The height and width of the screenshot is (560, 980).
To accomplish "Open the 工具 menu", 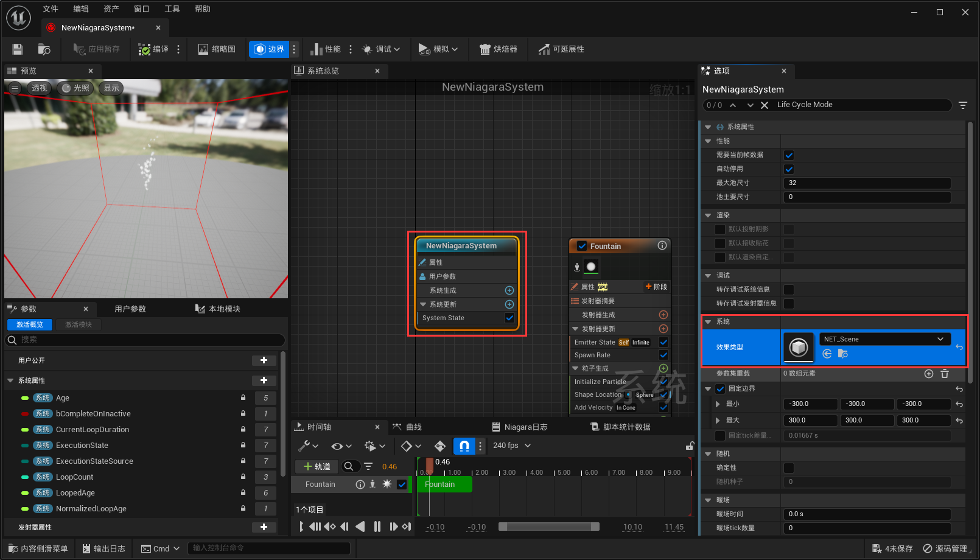I will tap(172, 9).
